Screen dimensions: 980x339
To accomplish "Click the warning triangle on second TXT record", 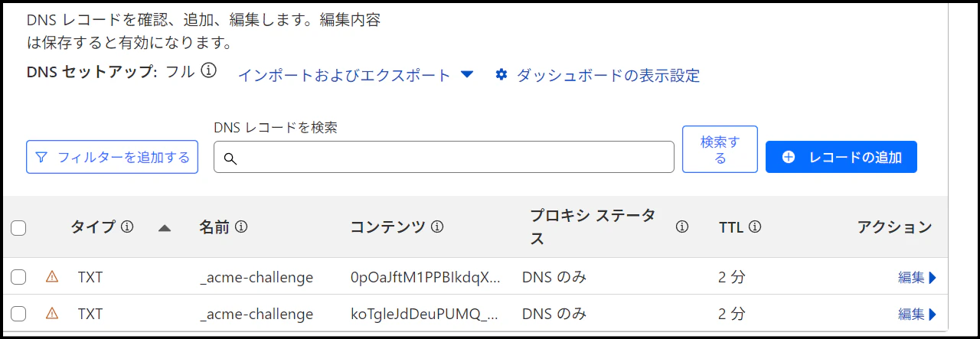I will 52,313.
